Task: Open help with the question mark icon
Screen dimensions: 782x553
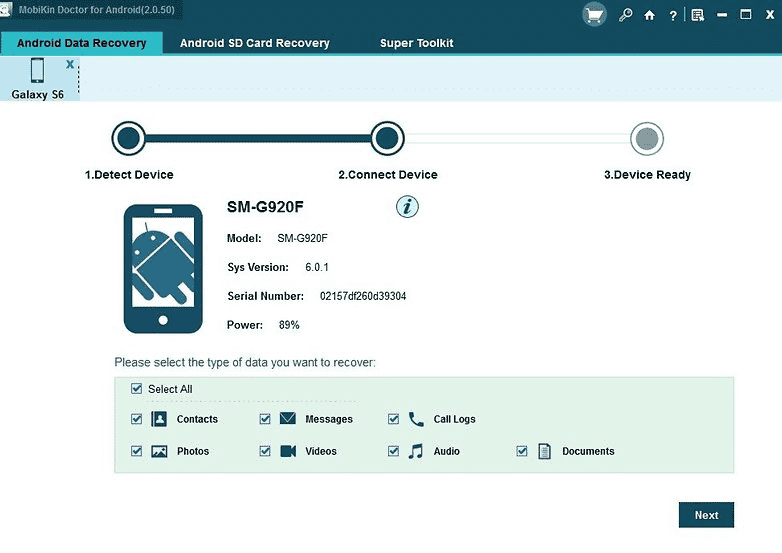Action: click(x=672, y=15)
